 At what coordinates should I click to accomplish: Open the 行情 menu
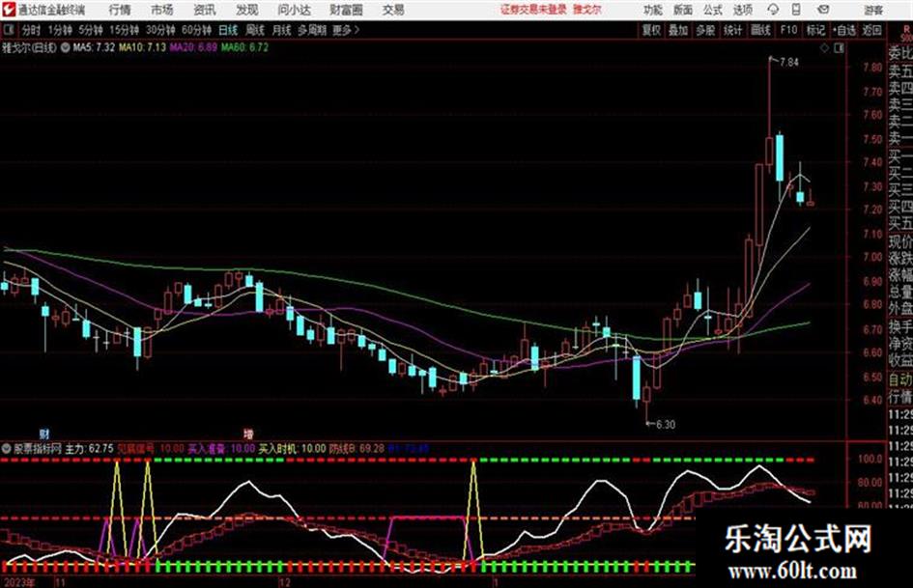click(120, 10)
